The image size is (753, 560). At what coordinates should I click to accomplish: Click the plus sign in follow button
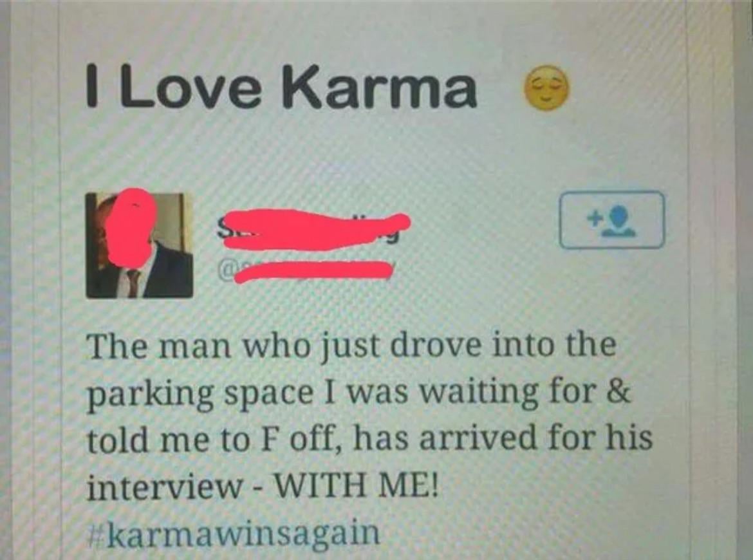click(595, 218)
